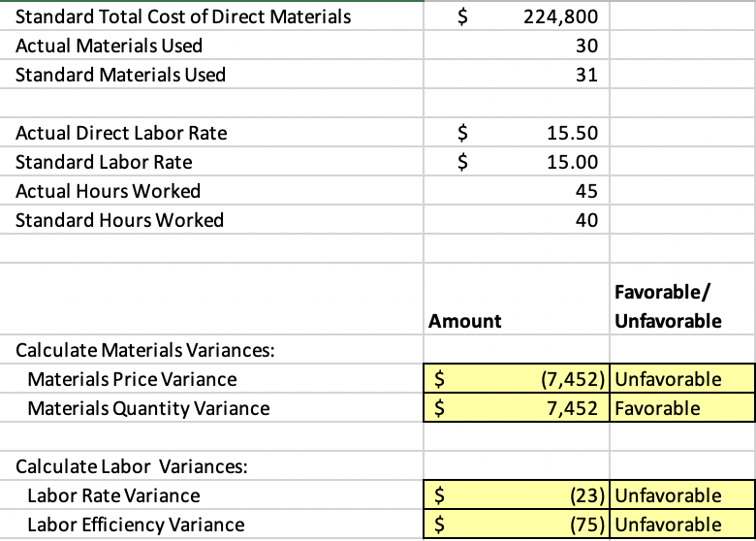Select the 'Standard Materials Used' label
Viewport: 756px width, 541px height.
120,75
